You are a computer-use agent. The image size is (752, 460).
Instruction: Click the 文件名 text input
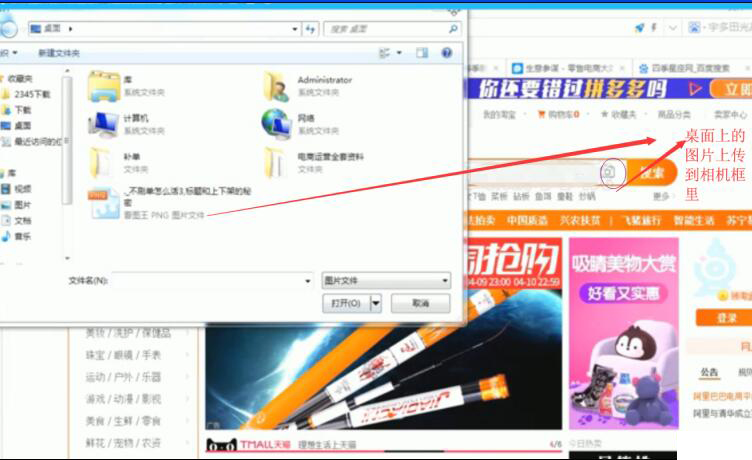pos(207,281)
